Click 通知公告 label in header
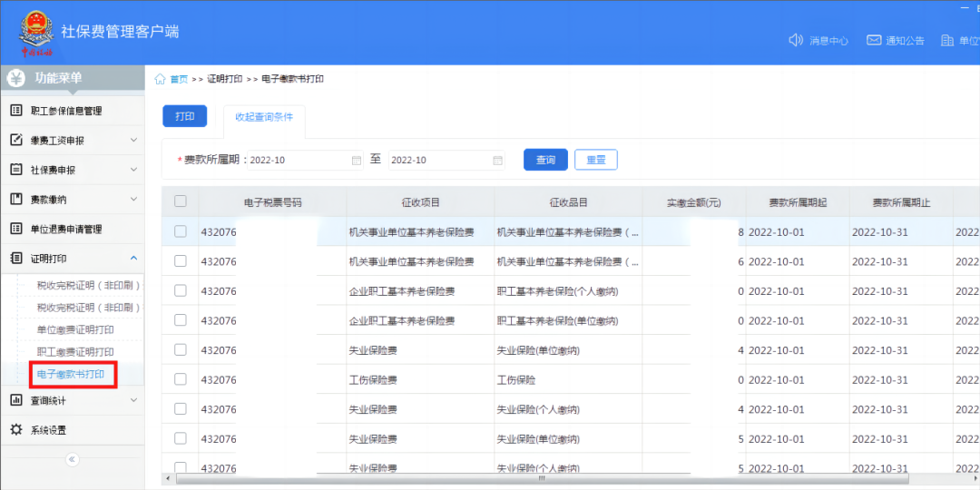The height and width of the screenshot is (490, 980). point(905,41)
